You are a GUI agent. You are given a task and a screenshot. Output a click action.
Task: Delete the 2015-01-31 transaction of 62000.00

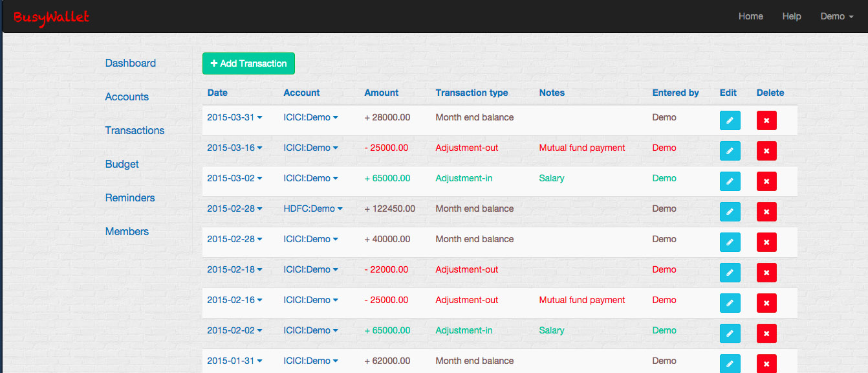766,364
